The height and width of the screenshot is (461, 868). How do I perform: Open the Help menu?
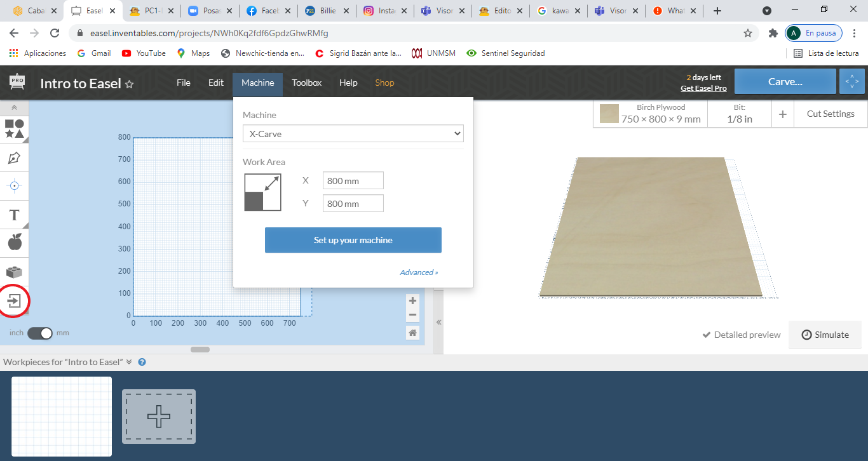(x=348, y=83)
